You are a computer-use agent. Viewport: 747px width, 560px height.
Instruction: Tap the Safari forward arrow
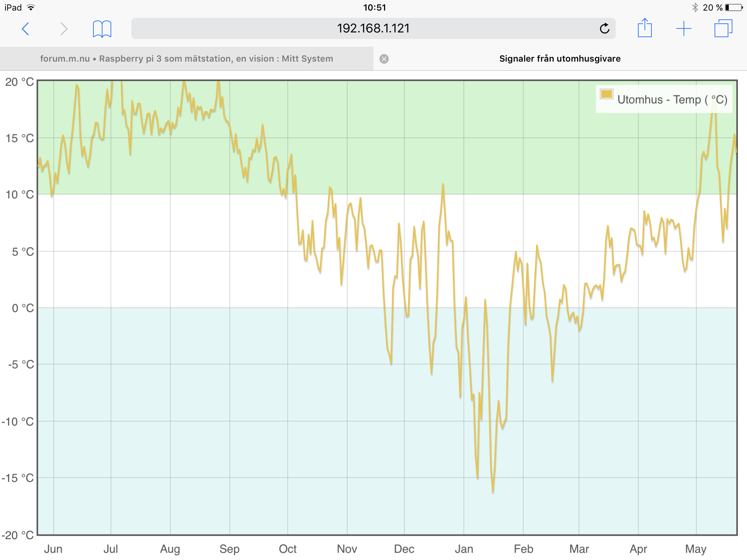coord(64,29)
